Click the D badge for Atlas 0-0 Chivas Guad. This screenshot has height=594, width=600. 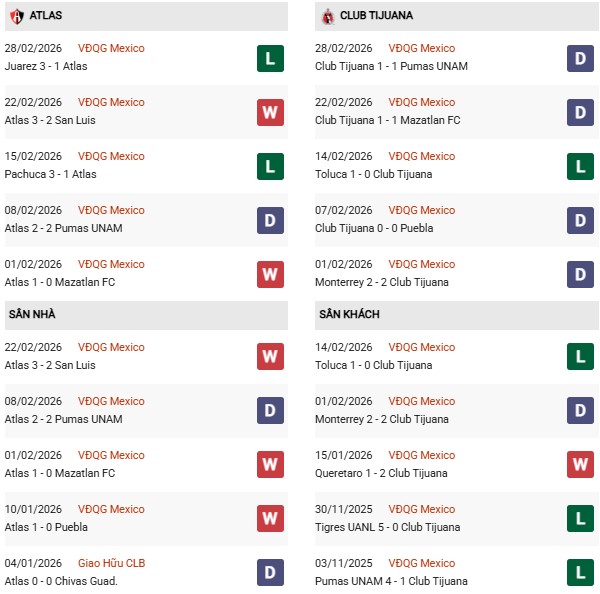click(x=269, y=573)
